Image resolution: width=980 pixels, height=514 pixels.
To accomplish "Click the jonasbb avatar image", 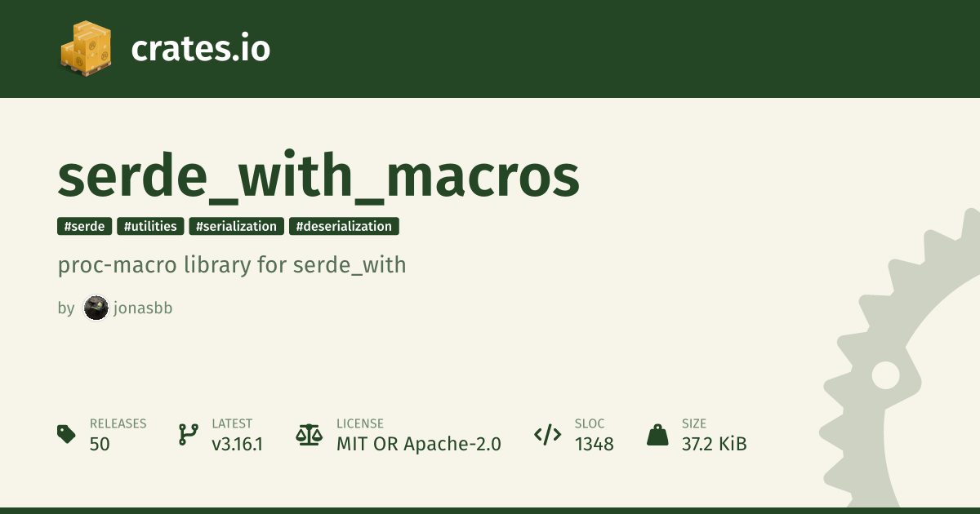I will tap(96, 308).
